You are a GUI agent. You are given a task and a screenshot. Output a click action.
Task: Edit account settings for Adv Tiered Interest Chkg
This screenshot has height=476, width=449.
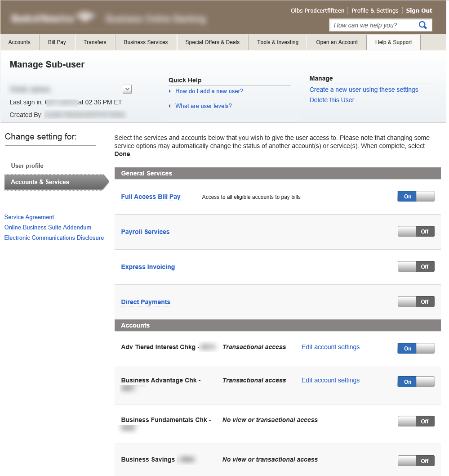330,347
